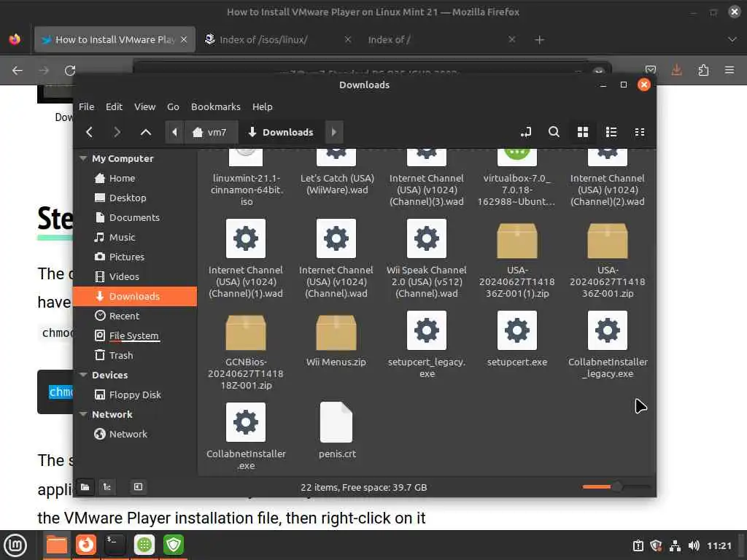The width and height of the screenshot is (747, 560).
Task: Go up to the parent folder
Action: click(146, 132)
